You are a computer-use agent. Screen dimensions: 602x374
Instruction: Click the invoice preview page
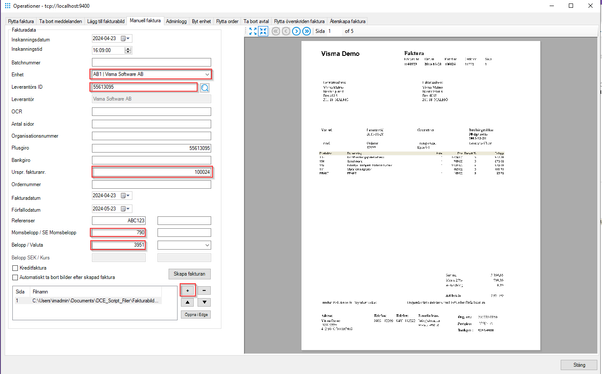point(420,195)
